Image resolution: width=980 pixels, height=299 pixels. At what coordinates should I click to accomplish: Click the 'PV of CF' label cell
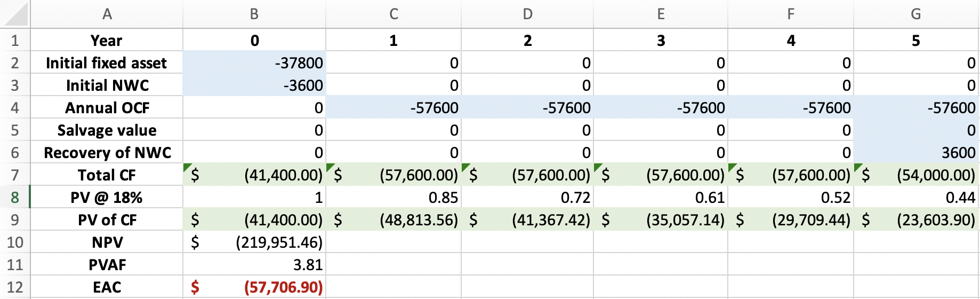107,219
